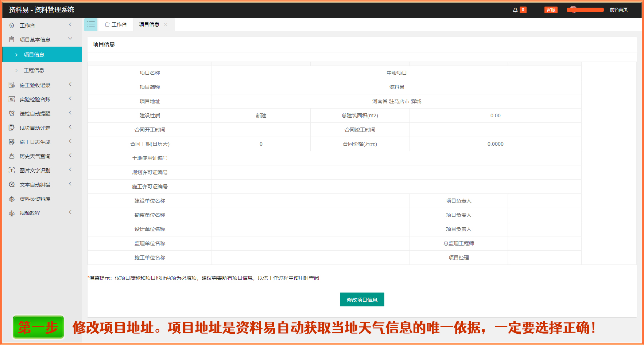Click the 视频教程 sidebar icon
The height and width of the screenshot is (345, 644).
click(x=12, y=213)
